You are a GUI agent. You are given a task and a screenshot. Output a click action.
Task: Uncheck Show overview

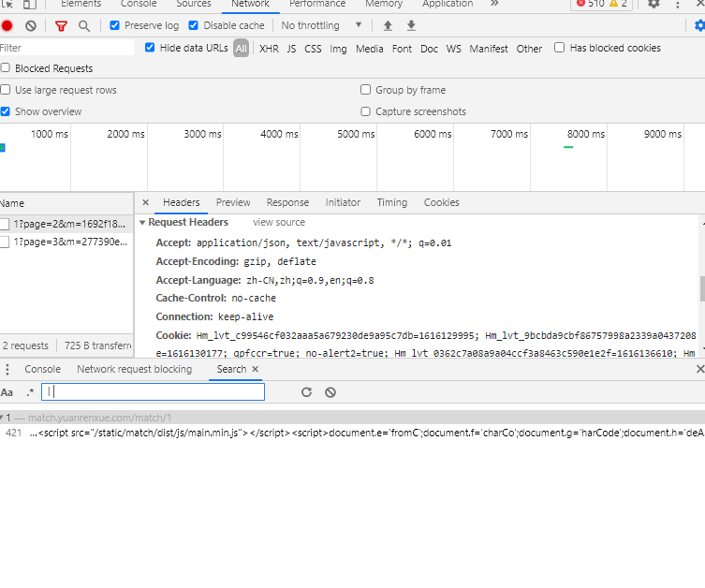(x=6, y=111)
